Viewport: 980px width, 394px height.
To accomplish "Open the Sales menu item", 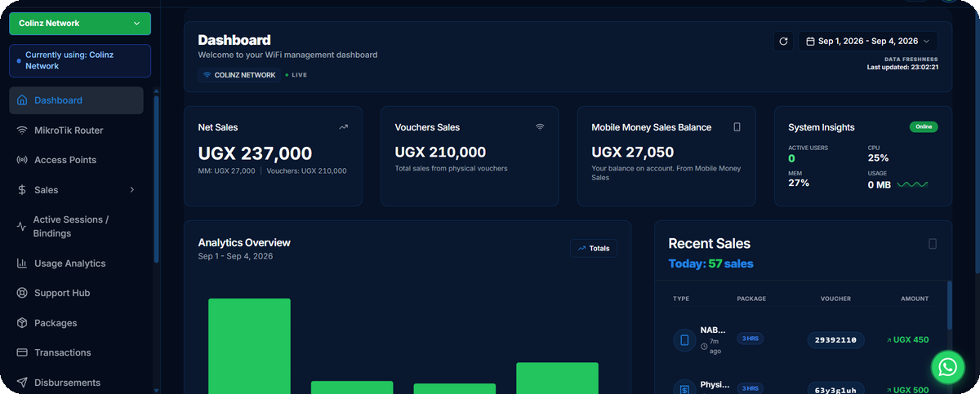I will (x=76, y=190).
